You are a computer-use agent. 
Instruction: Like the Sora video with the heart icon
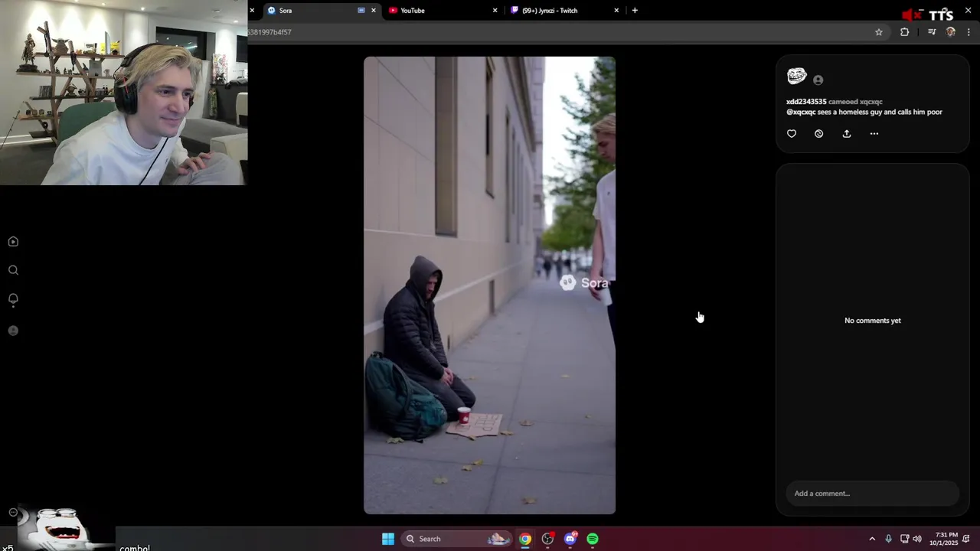click(792, 134)
